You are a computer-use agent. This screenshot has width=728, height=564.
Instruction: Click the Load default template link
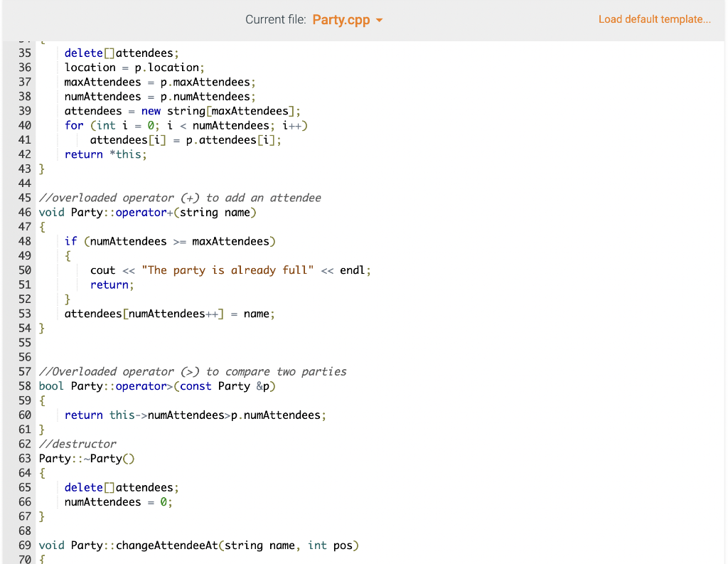[654, 19]
